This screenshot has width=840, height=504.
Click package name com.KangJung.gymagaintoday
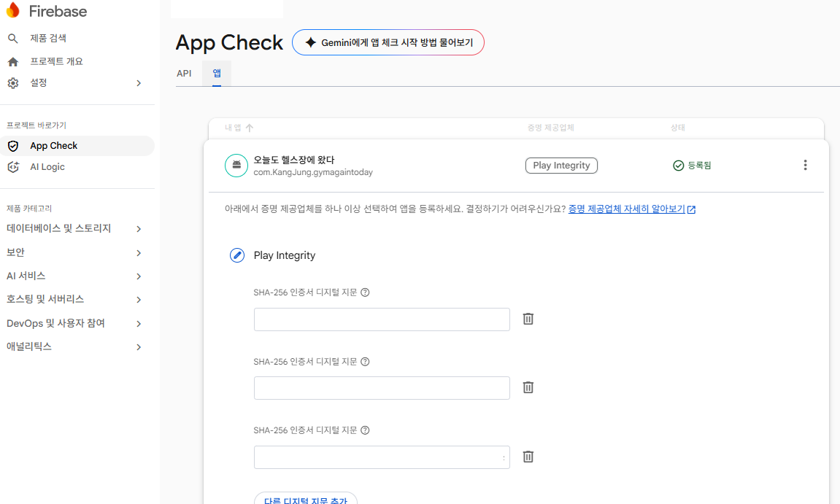coord(313,172)
